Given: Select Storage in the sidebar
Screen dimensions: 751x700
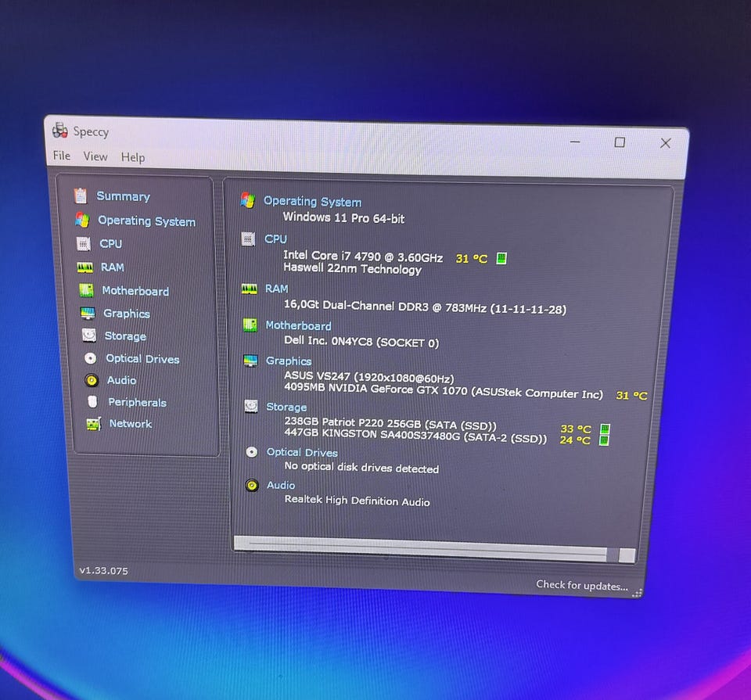Looking at the screenshot, I should pyautogui.click(x=125, y=336).
